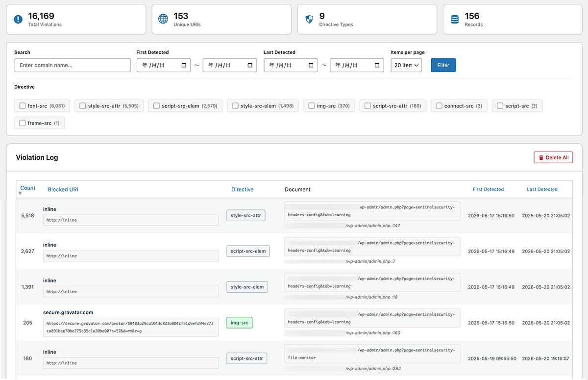Viewport: 588px width, 380px height.
Task: Click the /wp-admin/admin.php :147 source line
Action: (x=373, y=226)
